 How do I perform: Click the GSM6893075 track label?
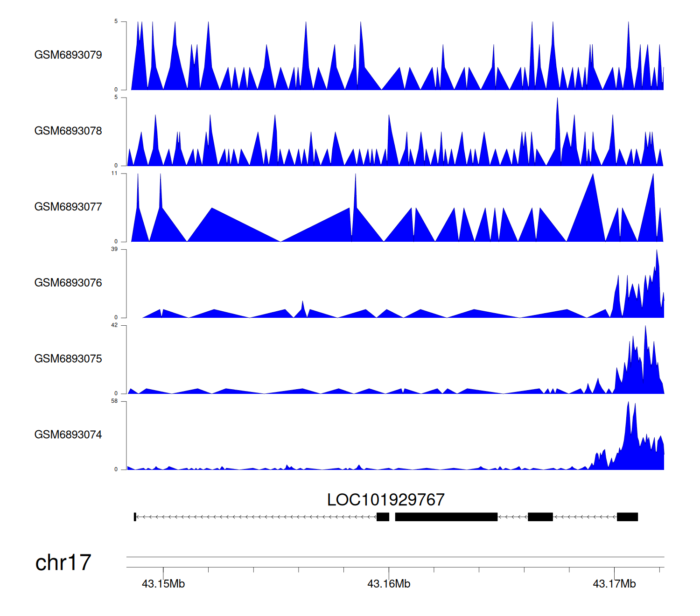tap(68, 359)
